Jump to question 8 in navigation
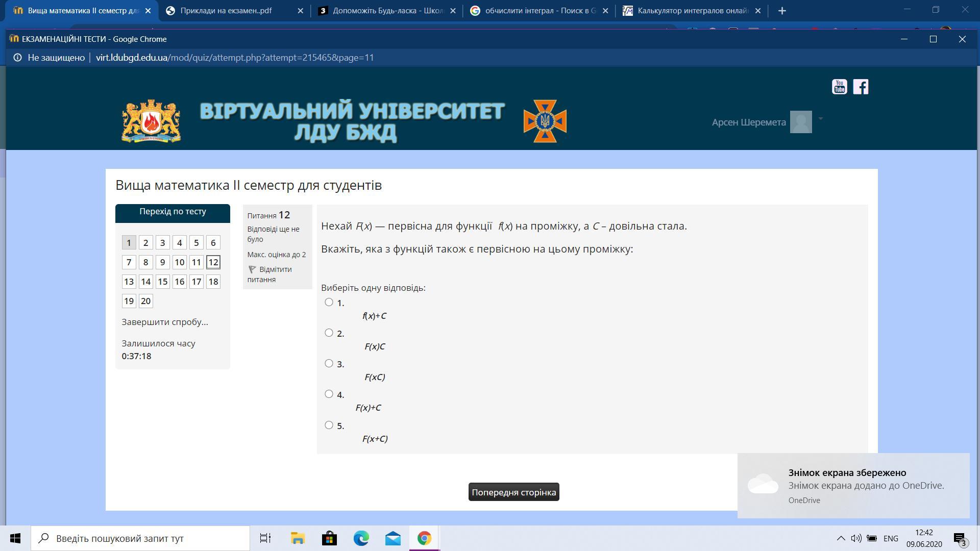 click(x=145, y=262)
